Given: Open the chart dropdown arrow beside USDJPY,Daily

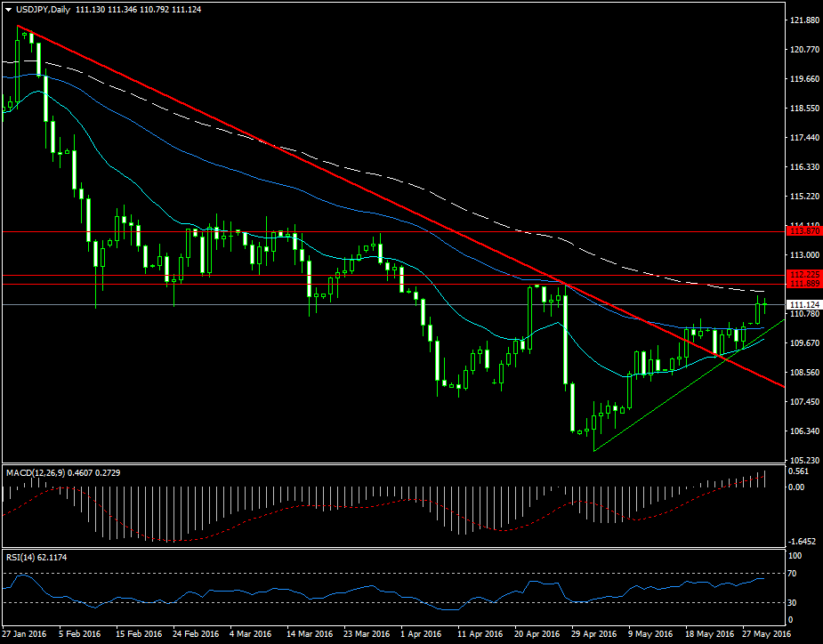Looking at the screenshot, I should 8,8.
